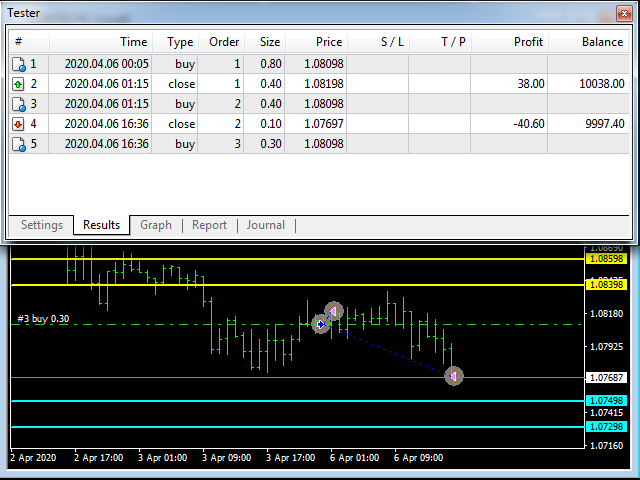The width and height of the screenshot is (640, 480).
Task: Click the green close icon in row 2
Action: tap(18, 84)
